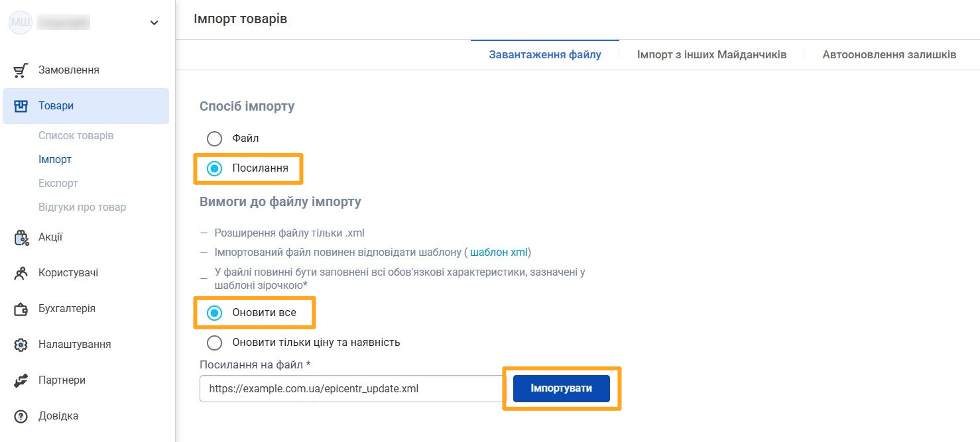Open Довідка via the question mark icon
The height and width of the screenshot is (442, 980).
pyautogui.click(x=21, y=415)
